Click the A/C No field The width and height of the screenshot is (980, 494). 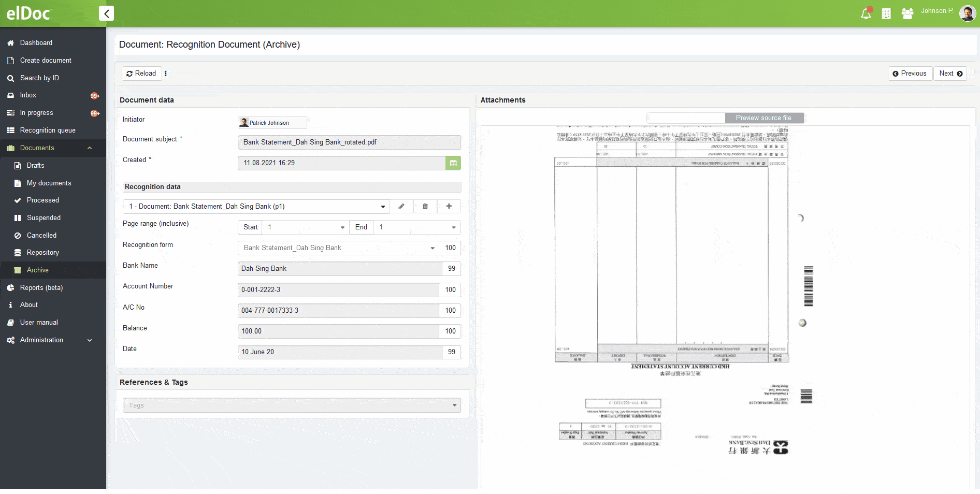[338, 311]
